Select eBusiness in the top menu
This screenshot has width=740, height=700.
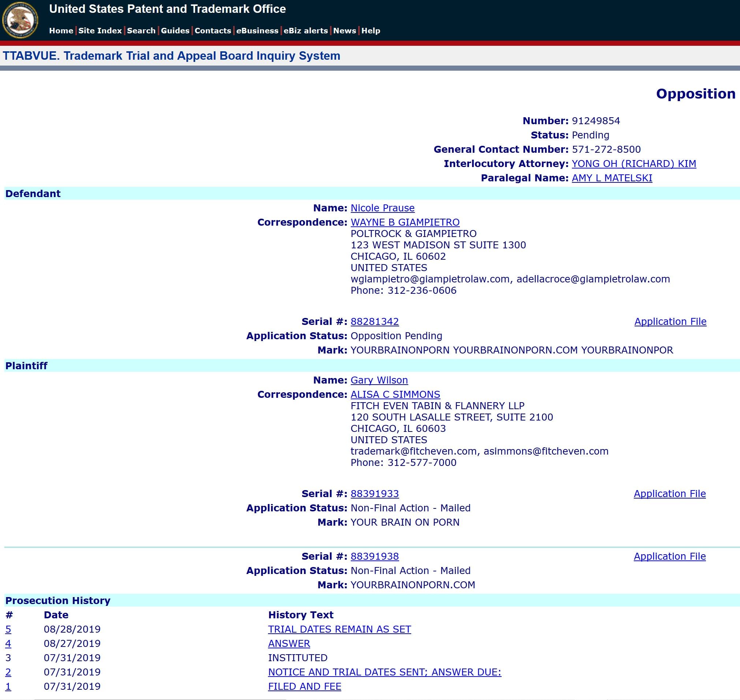(x=257, y=31)
